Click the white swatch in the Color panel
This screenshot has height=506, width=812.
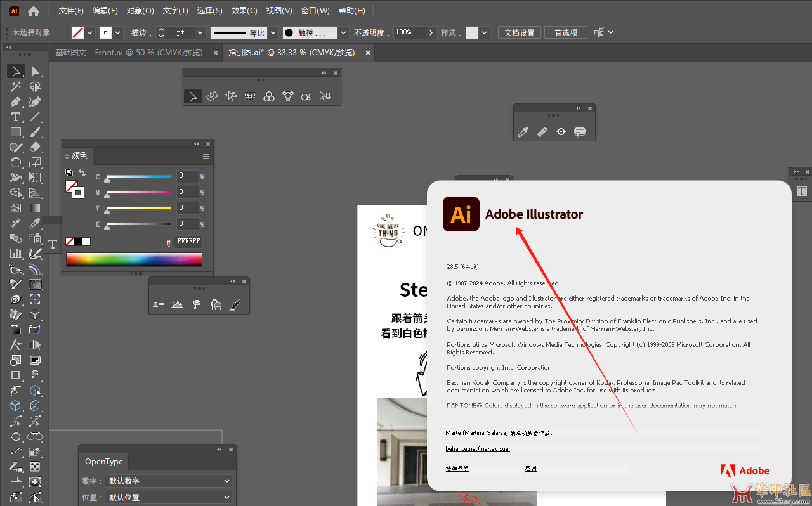pyautogui.click(x=86, y=242)
